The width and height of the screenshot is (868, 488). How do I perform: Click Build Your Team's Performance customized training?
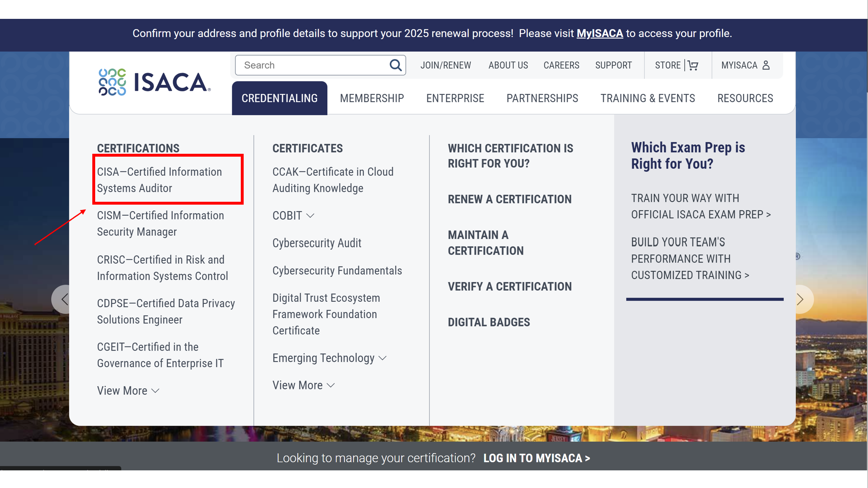pos(690,259)
